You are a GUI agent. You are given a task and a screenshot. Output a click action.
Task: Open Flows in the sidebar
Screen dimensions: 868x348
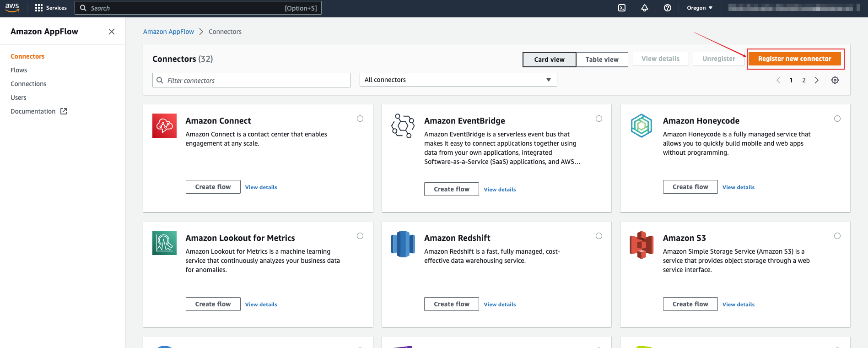click(19, 70)
